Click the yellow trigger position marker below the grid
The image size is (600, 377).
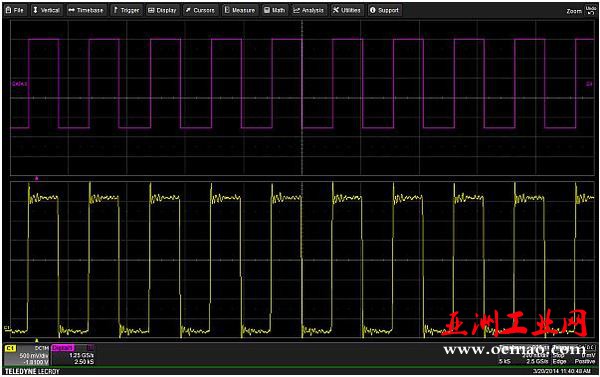(37, 340)
